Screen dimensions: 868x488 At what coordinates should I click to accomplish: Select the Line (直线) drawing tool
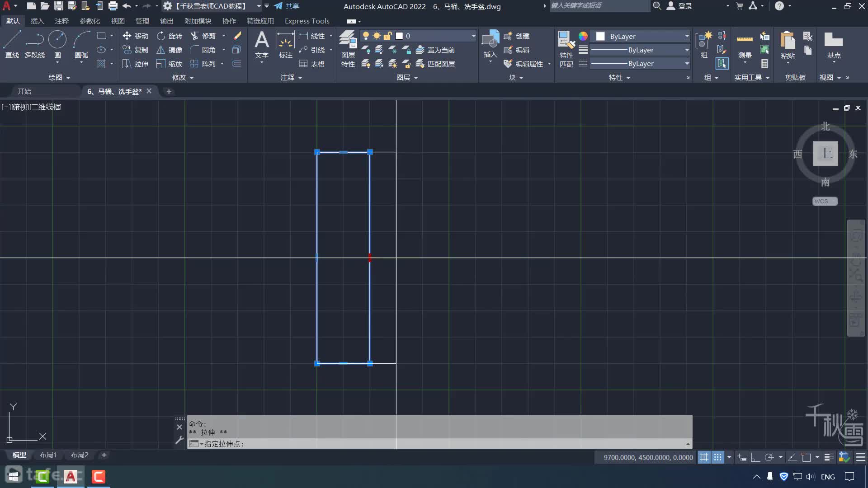click(x=12, y=45)
